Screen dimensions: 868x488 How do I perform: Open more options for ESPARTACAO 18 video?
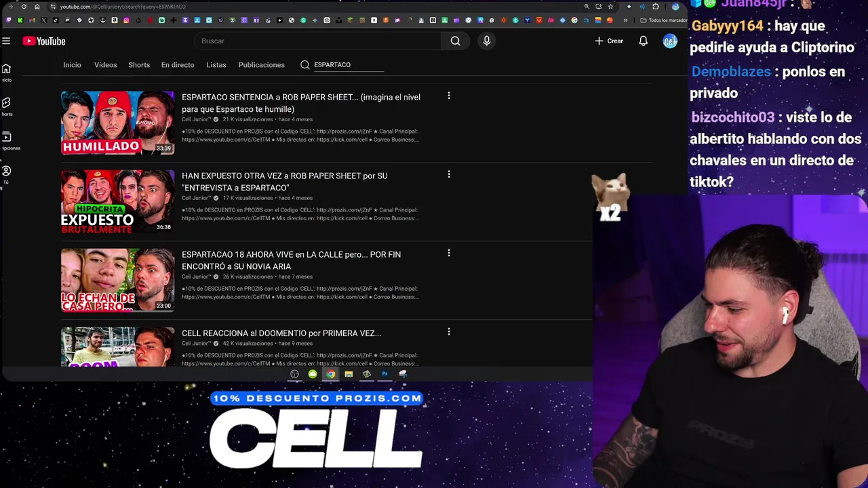coord(448,253)
